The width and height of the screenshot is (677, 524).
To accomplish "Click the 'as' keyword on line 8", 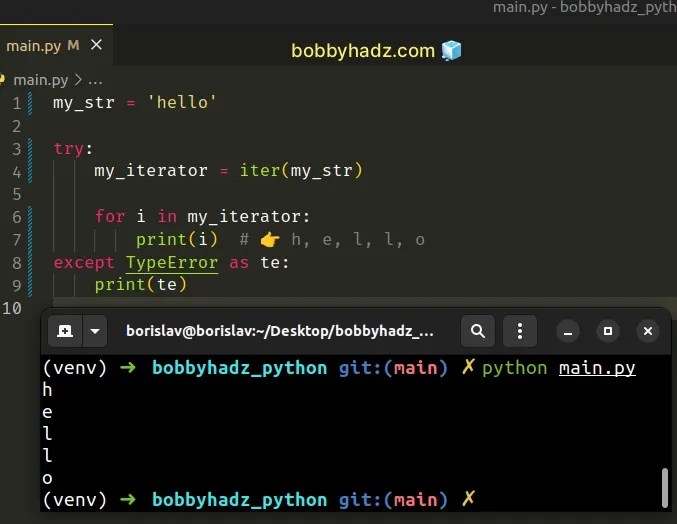I will [239, 263].
